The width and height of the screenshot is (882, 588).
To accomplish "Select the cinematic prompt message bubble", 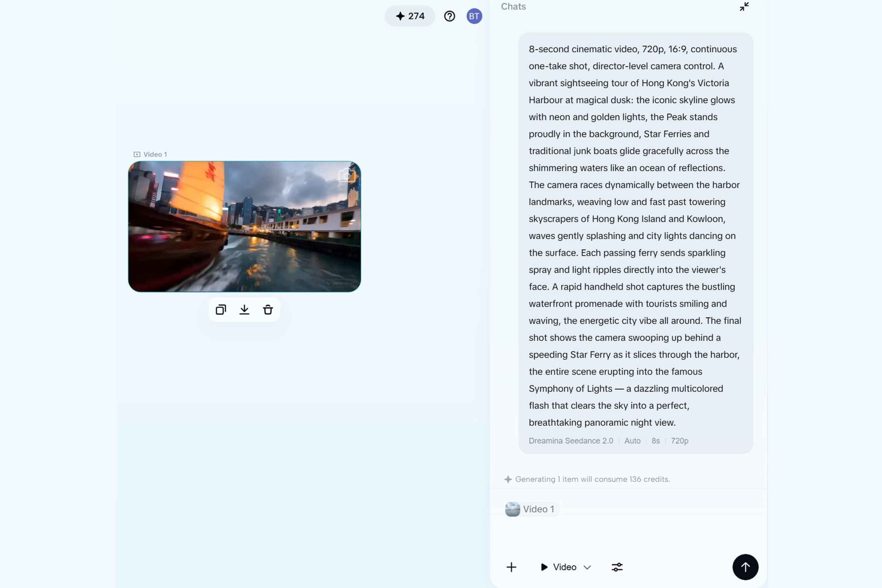I will pos(635,236).
